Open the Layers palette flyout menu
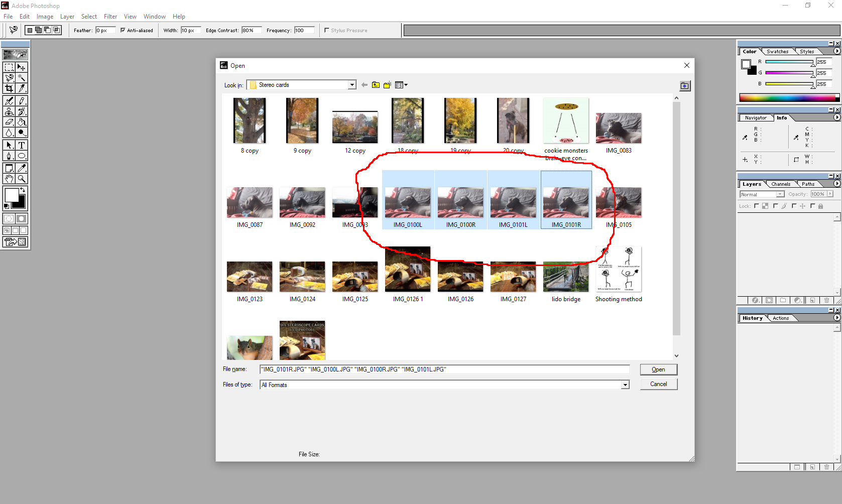The height and width of the screenshot is (504, 842). 837,184
